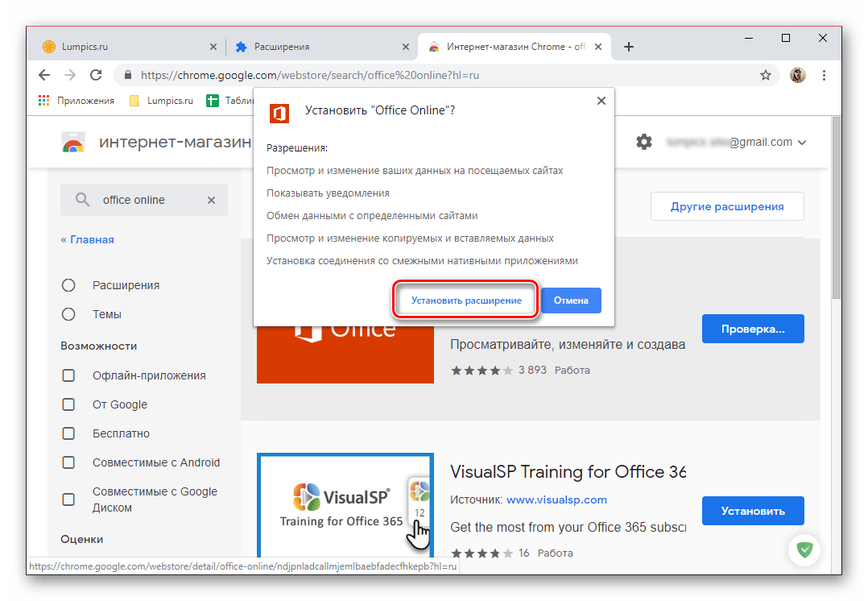Image resolution: width=868 pixels, height=601 pixels.
Task: Close the install dialog with the X
Action: 601,101
